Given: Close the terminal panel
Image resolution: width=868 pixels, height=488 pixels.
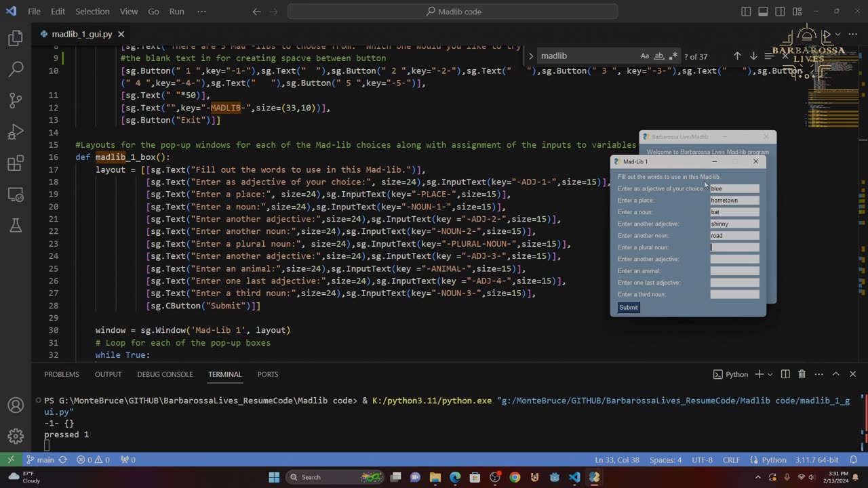Looking at the screenshot, I should tap(852, 374).
